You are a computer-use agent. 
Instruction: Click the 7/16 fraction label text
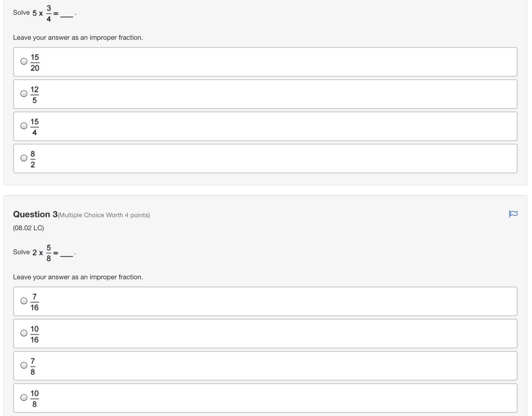pos(34,302)
